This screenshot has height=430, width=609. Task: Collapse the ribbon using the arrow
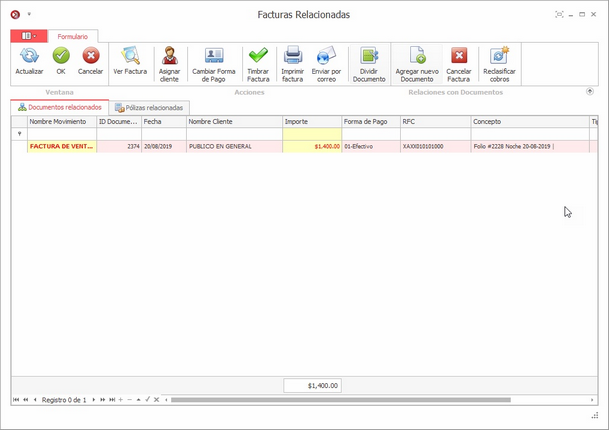[x=590, y=91]
